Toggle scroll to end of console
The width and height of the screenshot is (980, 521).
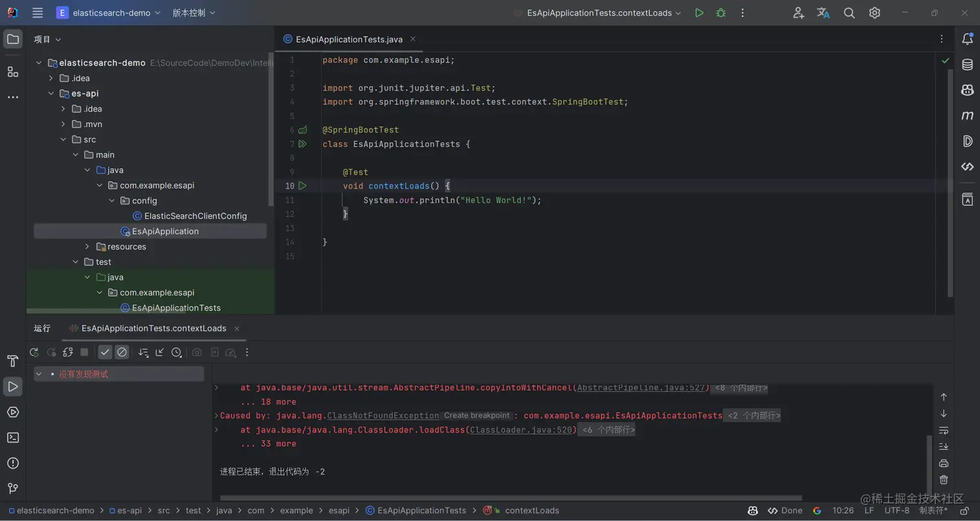[x=944, y=446]
